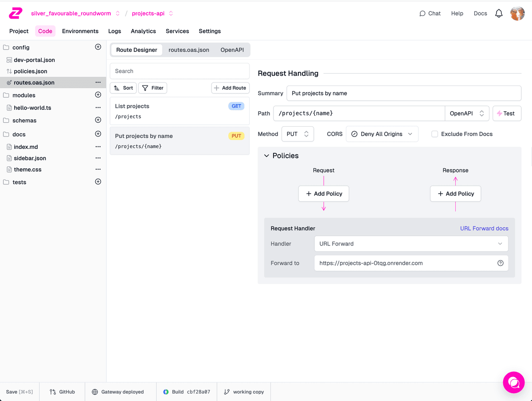
Task: Enable Exclude From Docs checkbox
Action: pos(435,134)
